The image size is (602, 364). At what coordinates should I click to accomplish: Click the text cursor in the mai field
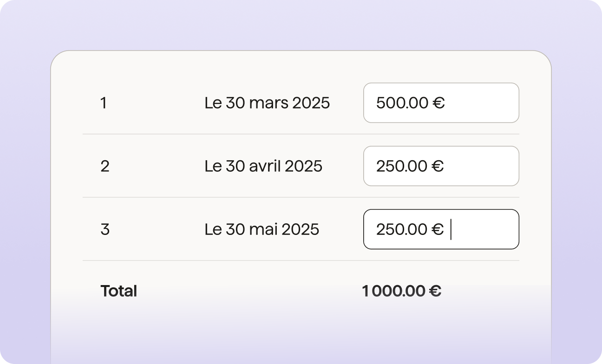(x=451, y=229)
